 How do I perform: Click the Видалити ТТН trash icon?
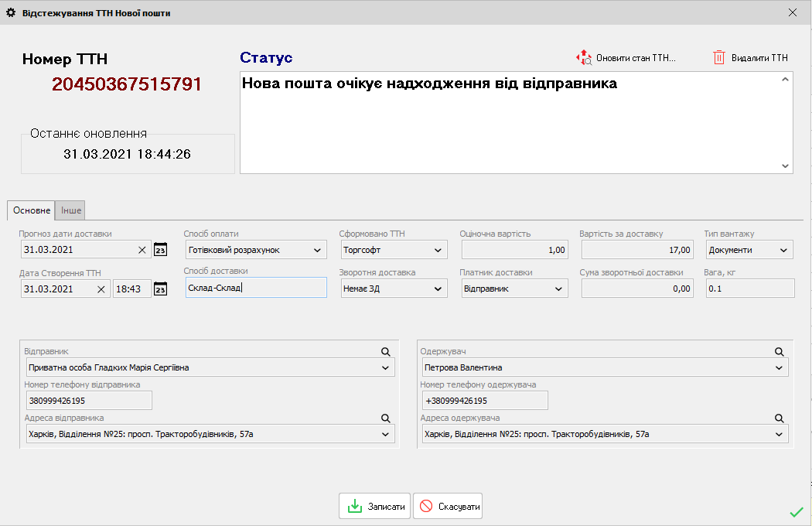(719, 57)
